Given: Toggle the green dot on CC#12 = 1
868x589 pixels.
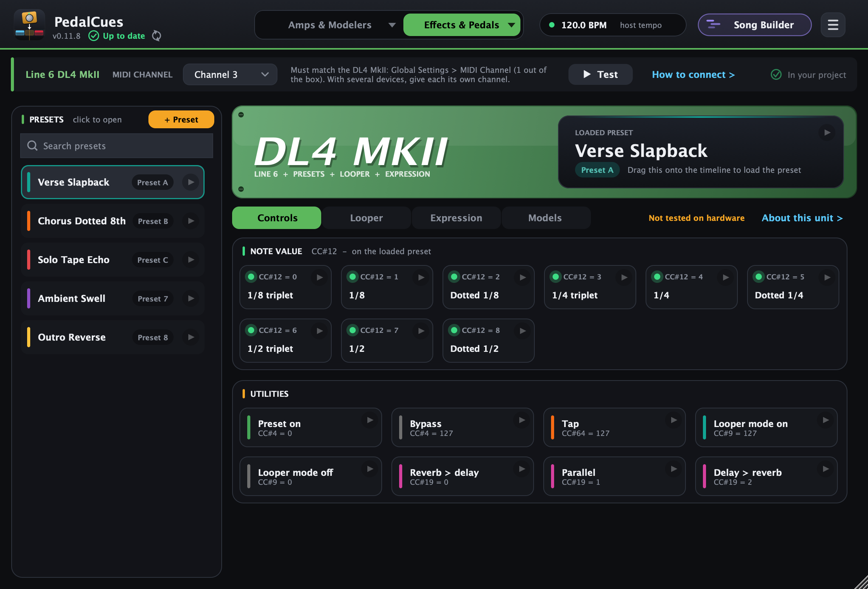Looking at the screenshot, I should pyautogui.click(x=353, y=277).
